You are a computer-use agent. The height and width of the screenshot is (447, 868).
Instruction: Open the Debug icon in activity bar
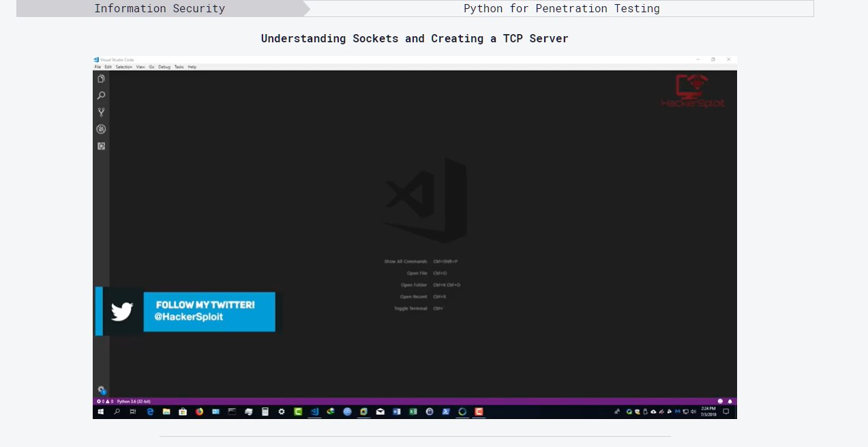pyautogui.click(x=101, y=129)
